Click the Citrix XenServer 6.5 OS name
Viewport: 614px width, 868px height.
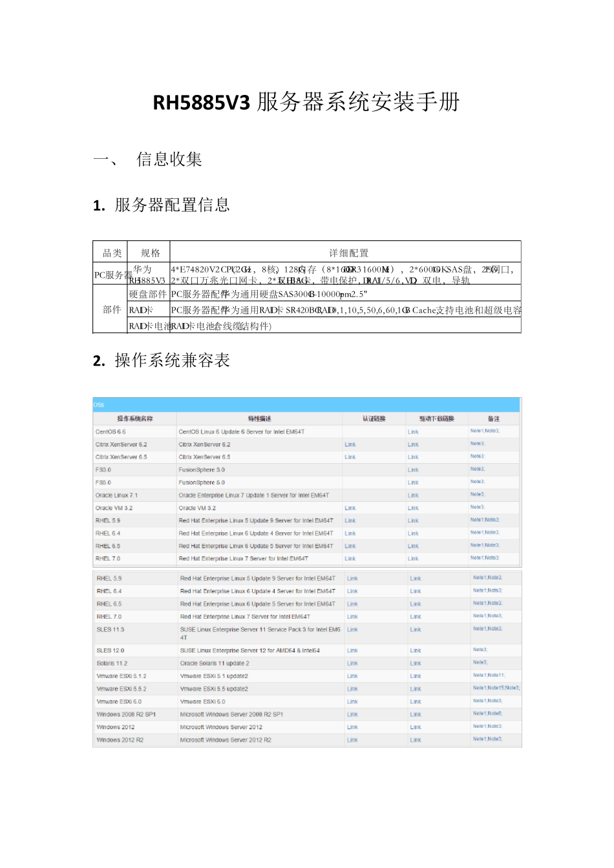coord(121,457)
